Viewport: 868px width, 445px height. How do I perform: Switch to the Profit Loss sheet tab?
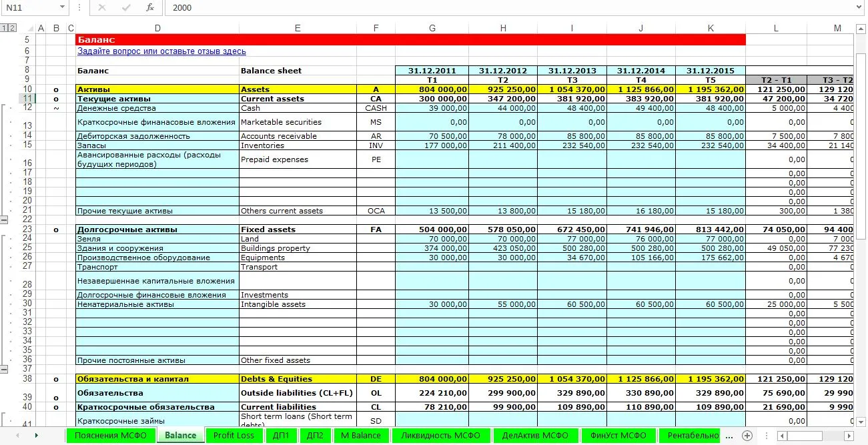(234, 436)
